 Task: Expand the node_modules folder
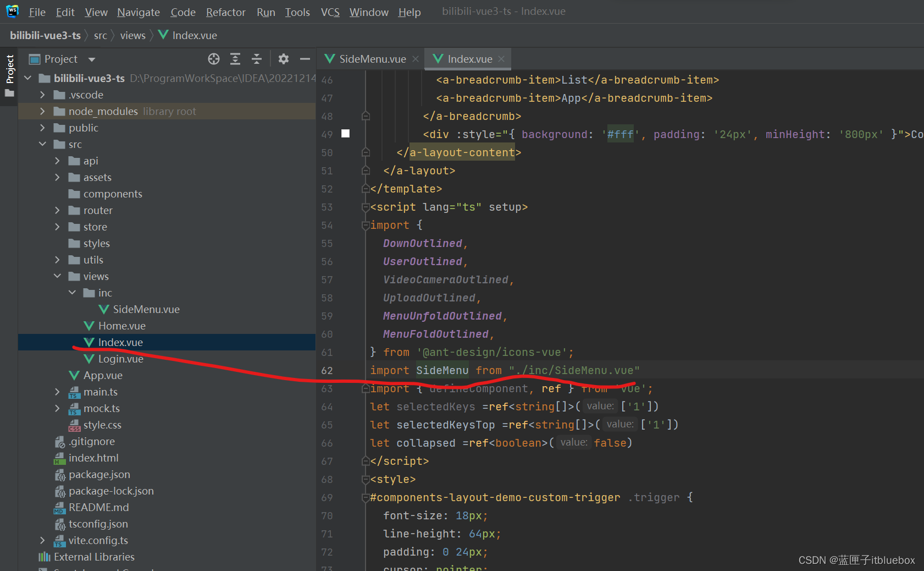tap(42, 111)
